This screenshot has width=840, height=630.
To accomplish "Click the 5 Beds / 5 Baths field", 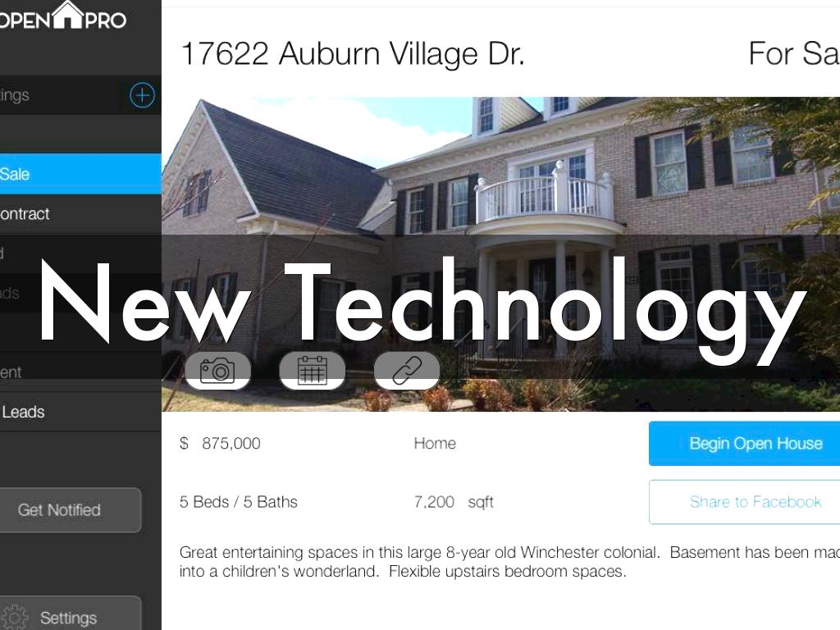I will tap(239, 502).
